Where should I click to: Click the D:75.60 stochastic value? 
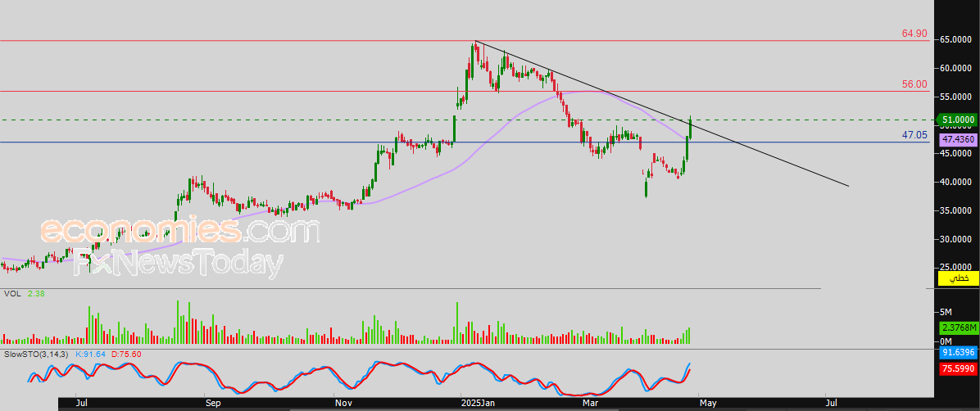[125, 355]
